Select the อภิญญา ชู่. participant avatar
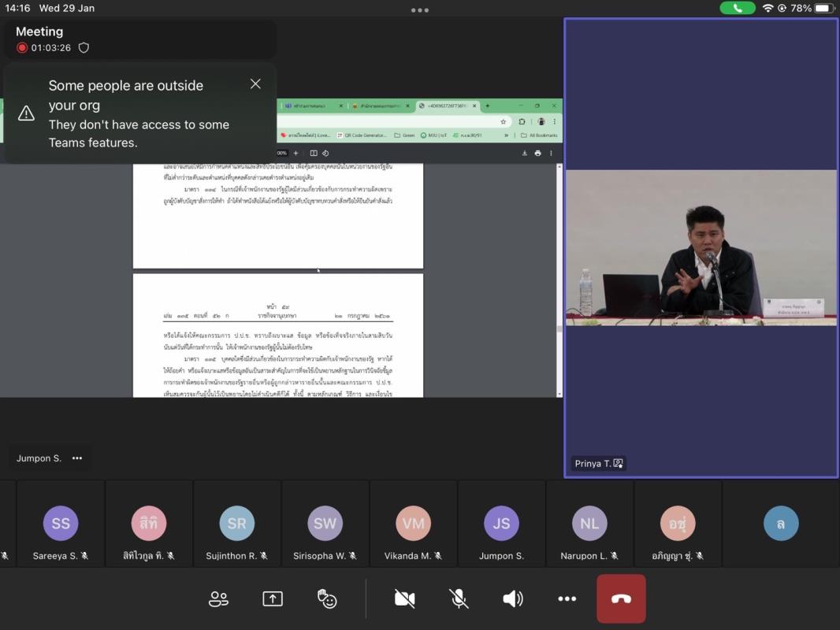The width and height of the screenshot is (840, 630). [677, 523]
